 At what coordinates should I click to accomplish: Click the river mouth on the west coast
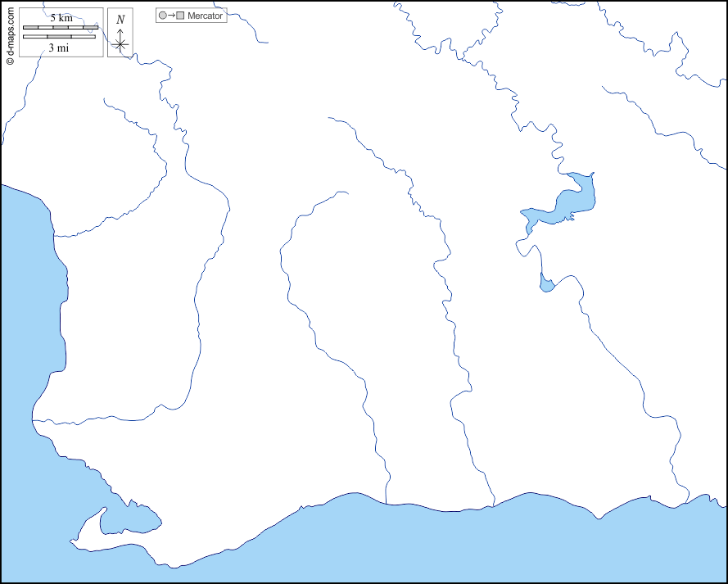click(x=33, y=420)
